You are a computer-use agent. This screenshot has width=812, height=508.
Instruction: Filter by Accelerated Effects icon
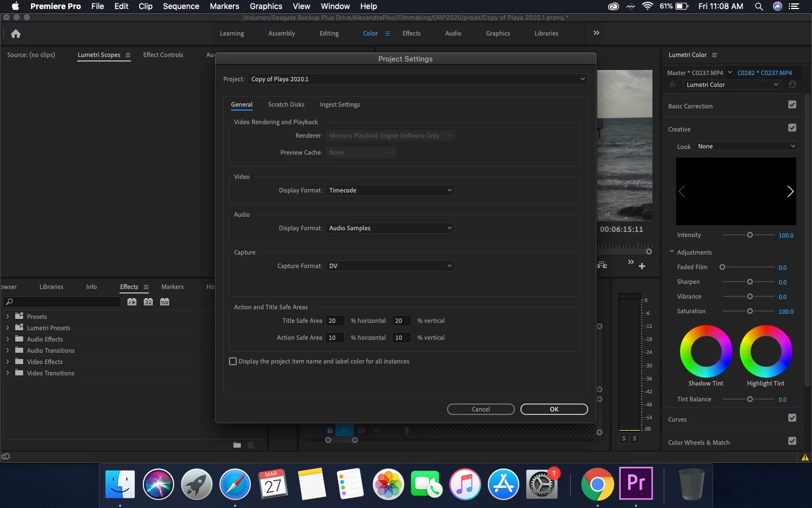click(132, 302)
